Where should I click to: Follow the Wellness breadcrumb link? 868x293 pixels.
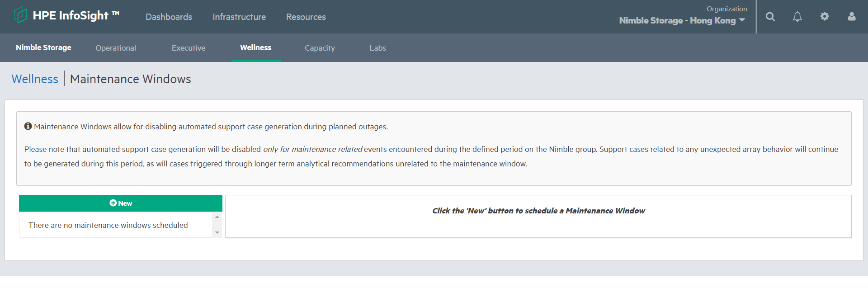click(35, 79)
